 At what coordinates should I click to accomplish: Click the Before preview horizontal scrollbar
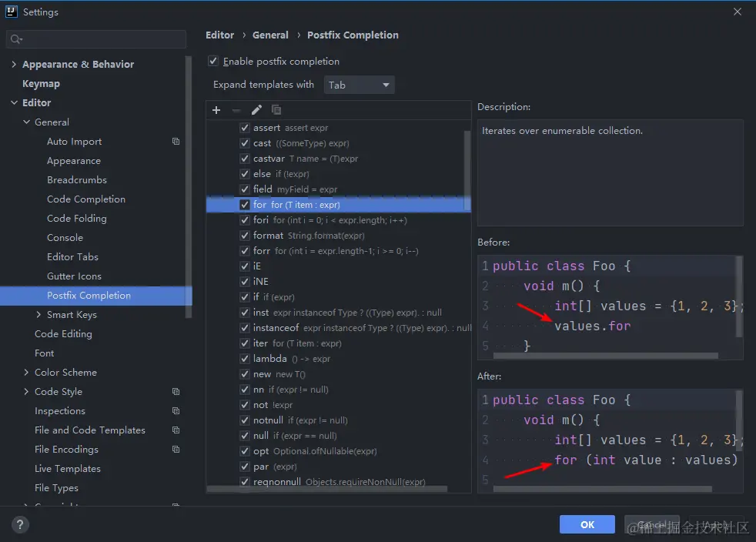606,356
